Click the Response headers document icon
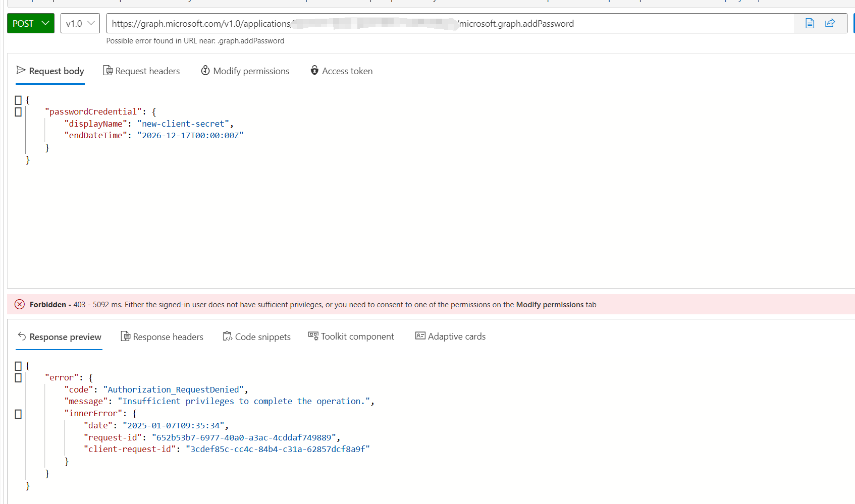The image size is (855, 504). [x=125, y=336]
